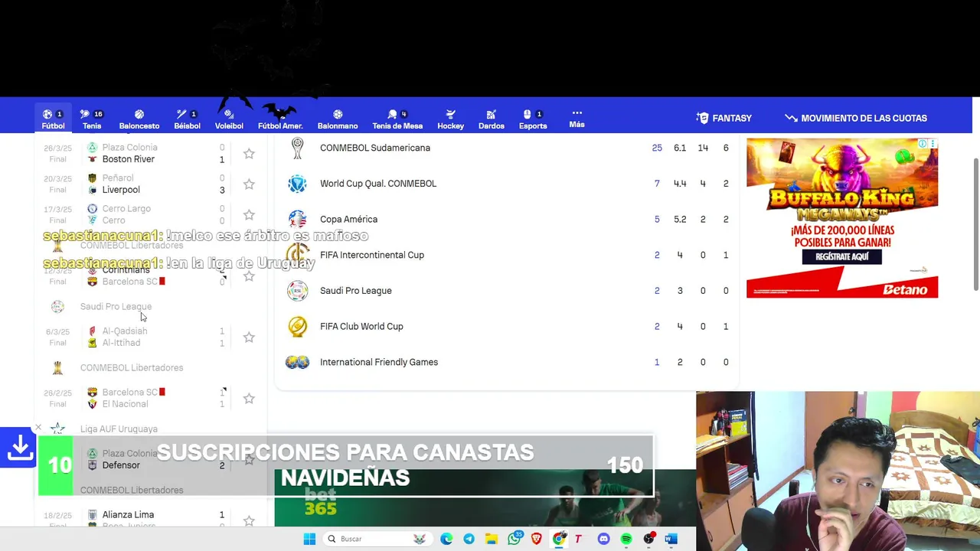
Task: Open the Liga AUF Uruguaya league header
Action: click(119, 429)
